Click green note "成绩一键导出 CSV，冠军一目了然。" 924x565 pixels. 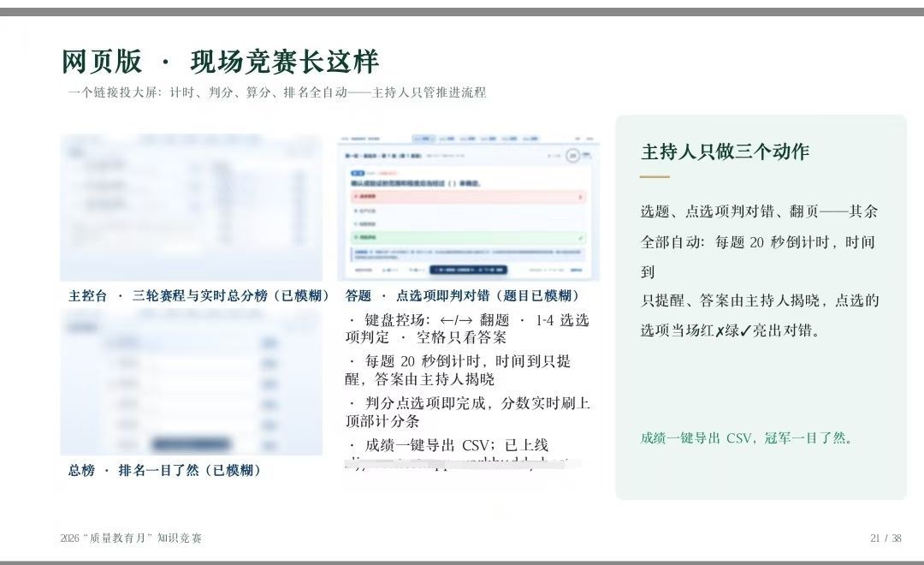click(747, 437)
